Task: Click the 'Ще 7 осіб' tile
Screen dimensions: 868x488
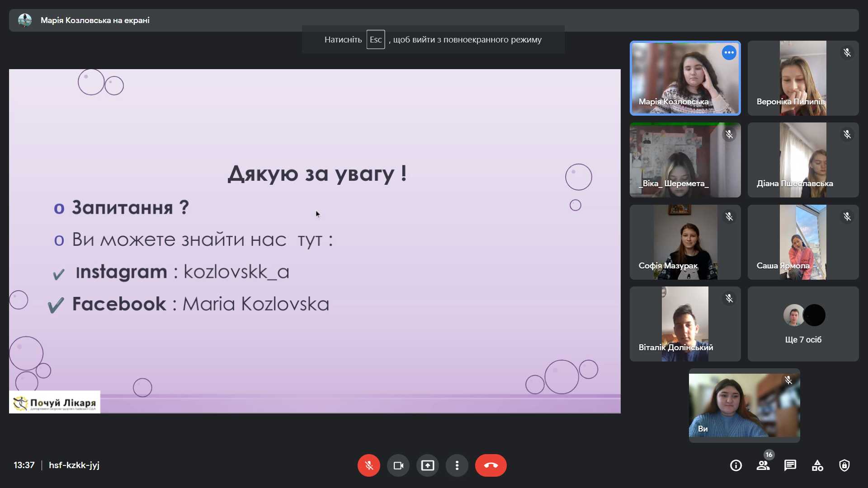Action: pyautogui.click(x=803, y=324)
